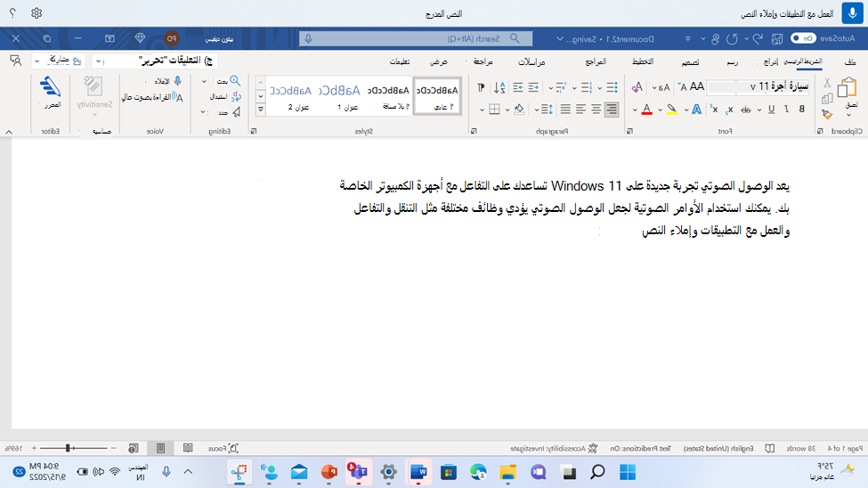Toggle Underline formatting

point(771,110)
